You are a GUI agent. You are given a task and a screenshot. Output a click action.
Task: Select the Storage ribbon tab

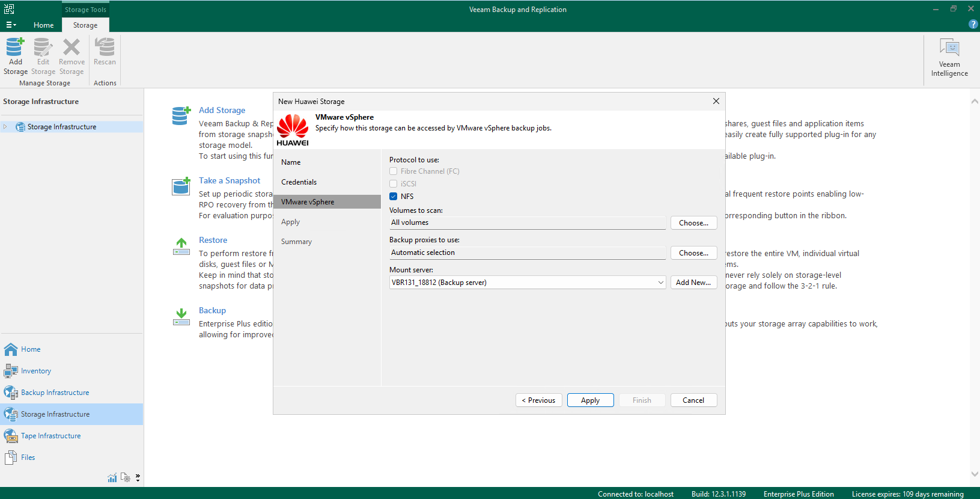click(85, 25)
